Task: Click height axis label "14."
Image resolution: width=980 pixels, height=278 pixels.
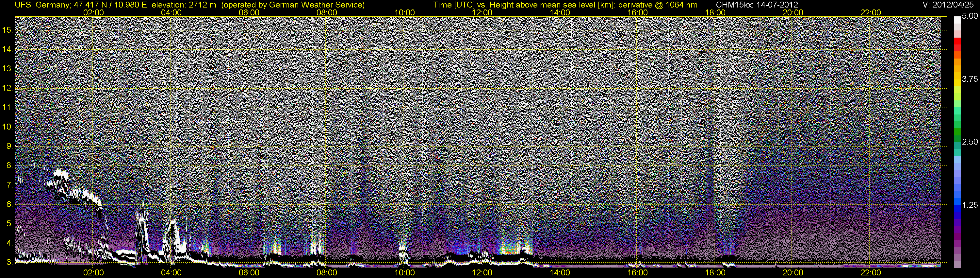Action: 8,49
